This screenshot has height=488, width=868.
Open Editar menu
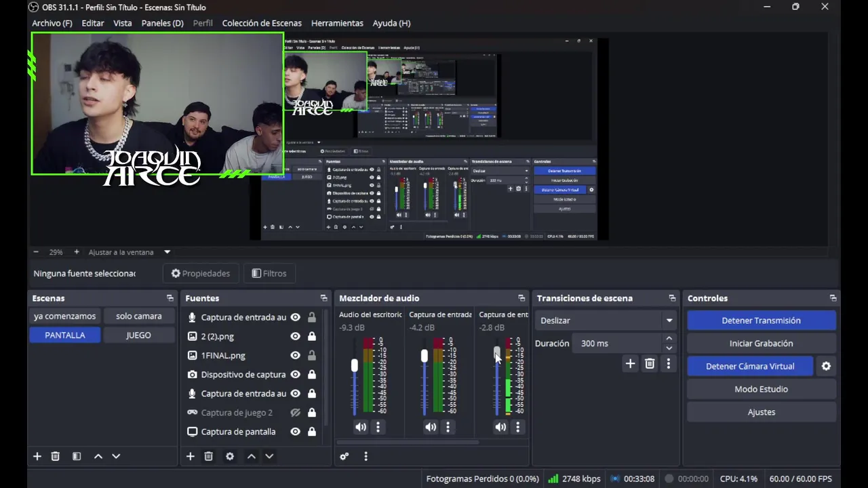point(93,23)
